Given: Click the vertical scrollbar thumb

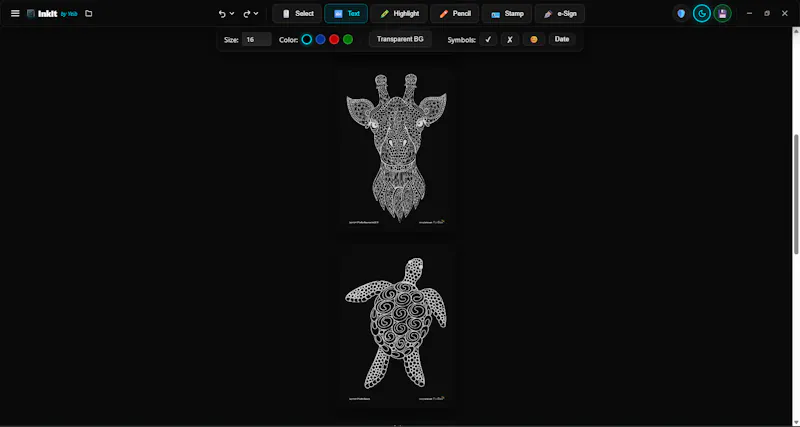Looking at the screenshot, I should coord(796,194).
